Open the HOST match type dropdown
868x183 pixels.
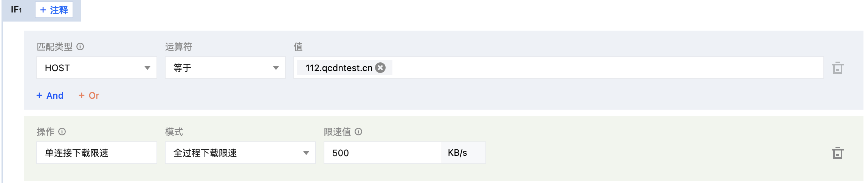click(97, 68)
